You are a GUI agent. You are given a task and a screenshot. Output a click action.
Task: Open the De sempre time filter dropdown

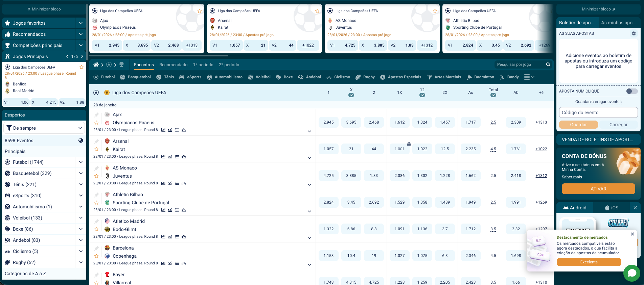point(44,128)
